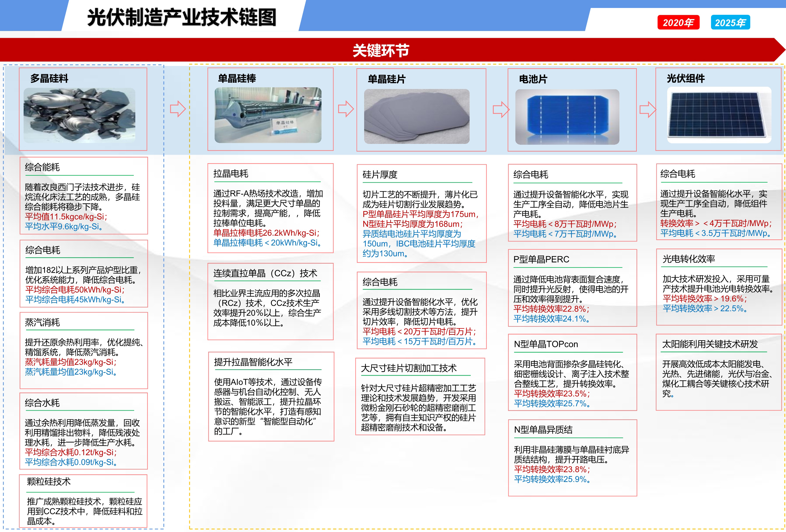
Task: Select the 关键环节 red banner heading
Action: 381,50
